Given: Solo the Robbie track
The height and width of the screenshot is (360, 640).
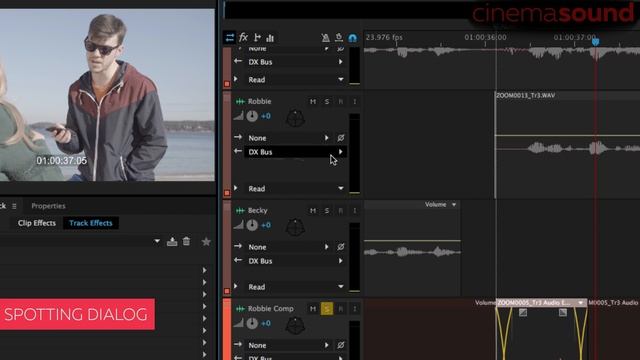Looking at the screenshot, I should (x=327, y=101).
